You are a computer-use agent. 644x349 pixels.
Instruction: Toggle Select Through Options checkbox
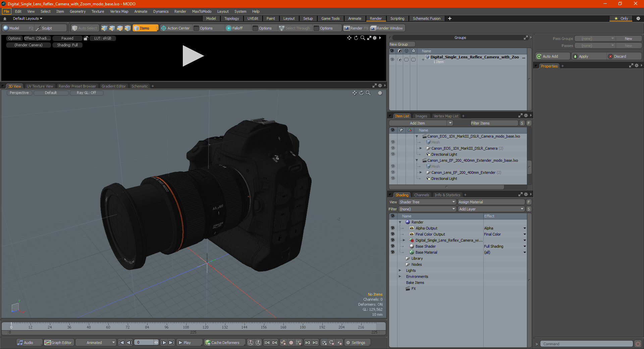[x=316, y=28]
